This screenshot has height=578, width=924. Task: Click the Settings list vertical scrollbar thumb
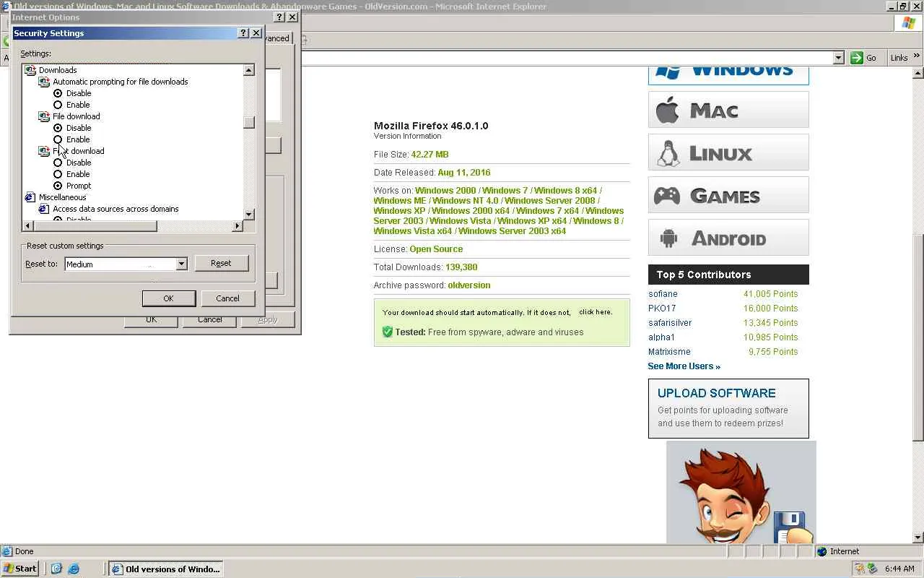[x=249, y=123]
